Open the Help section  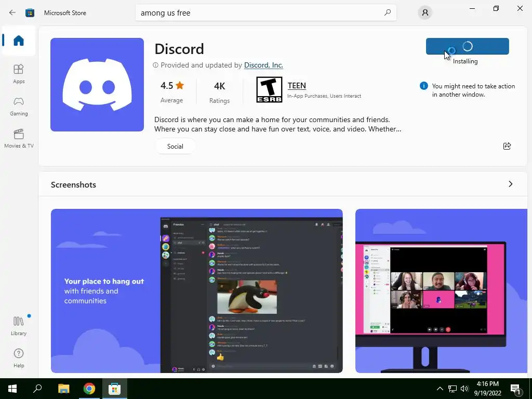tap(19, 358)
